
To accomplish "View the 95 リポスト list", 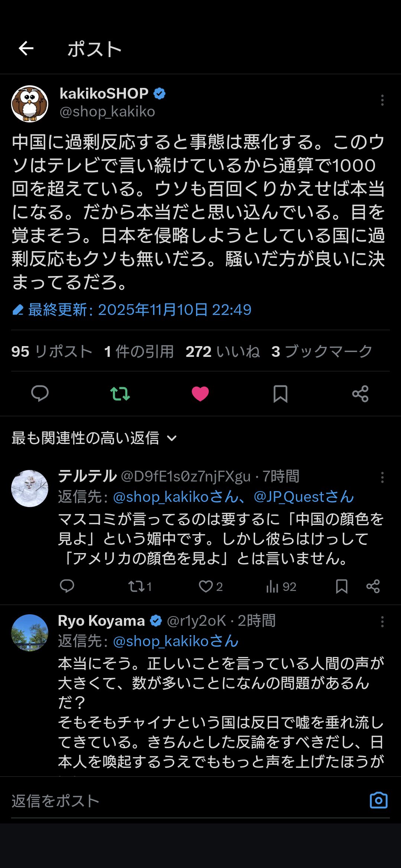I will (52, 351).
